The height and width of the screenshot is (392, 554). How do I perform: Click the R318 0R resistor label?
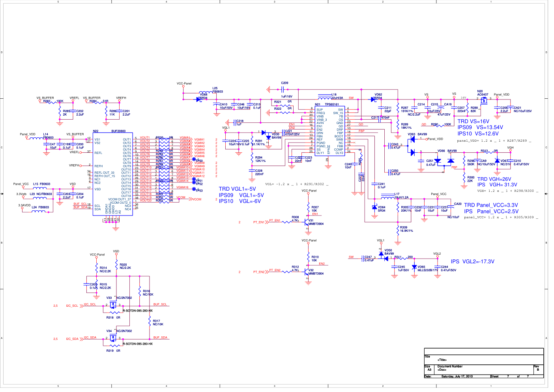point(113,318)
